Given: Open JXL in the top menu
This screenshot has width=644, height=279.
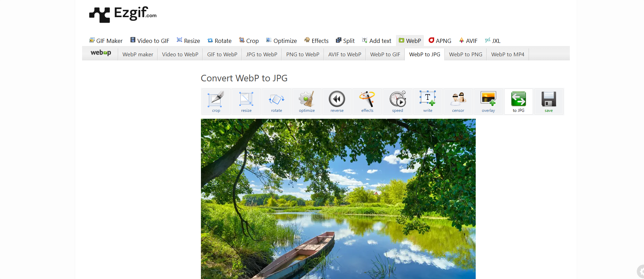Looking at the screenshot, I should (x=493, y=41).
